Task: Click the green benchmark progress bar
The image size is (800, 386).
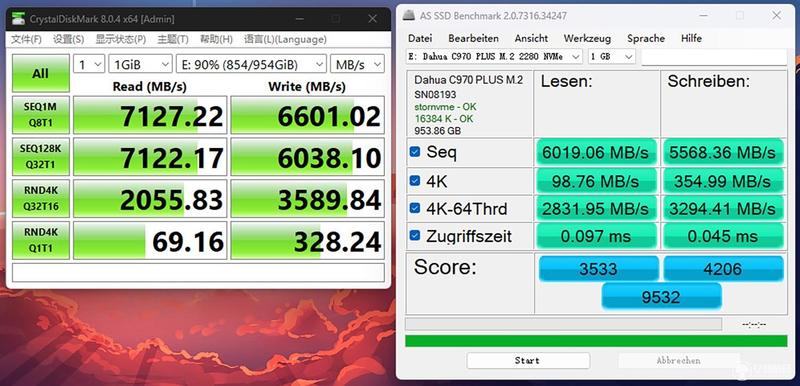Action: click(x=596, y=341)
